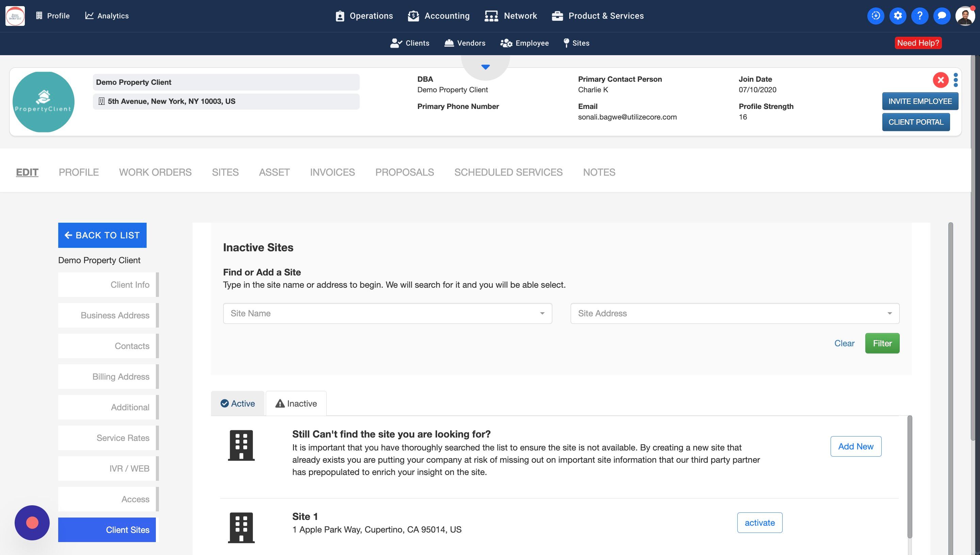
Task: Click the green Filter button
Action: pos(882,343)
